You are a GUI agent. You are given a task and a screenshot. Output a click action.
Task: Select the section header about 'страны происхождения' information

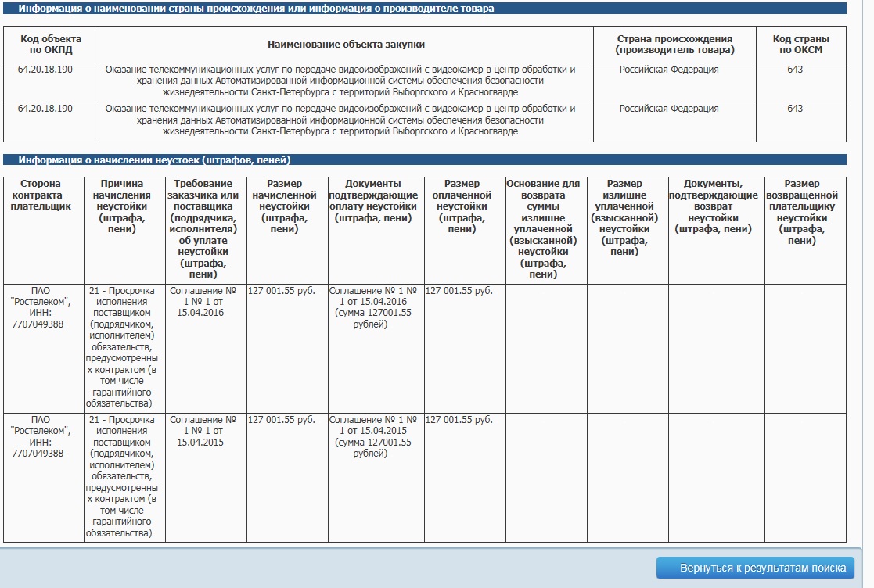click(425, 9)
